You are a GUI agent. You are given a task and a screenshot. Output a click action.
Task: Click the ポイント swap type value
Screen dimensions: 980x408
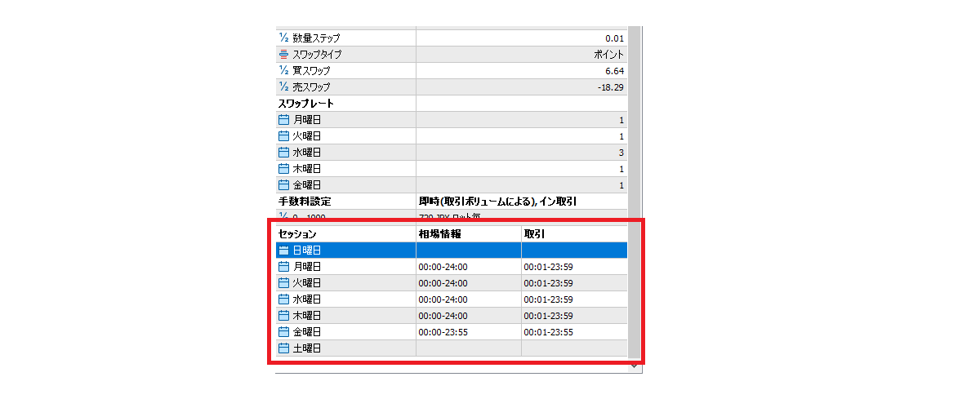click(x=609, y=54)
